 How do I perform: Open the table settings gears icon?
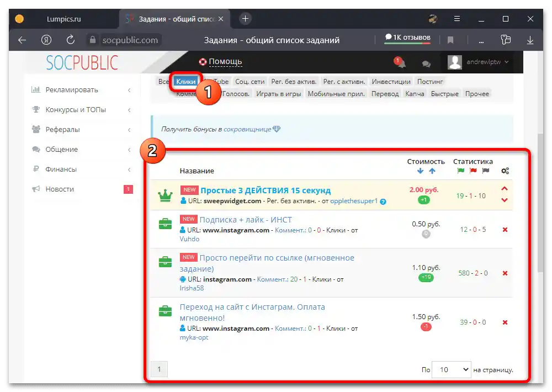tap(505, 171)
